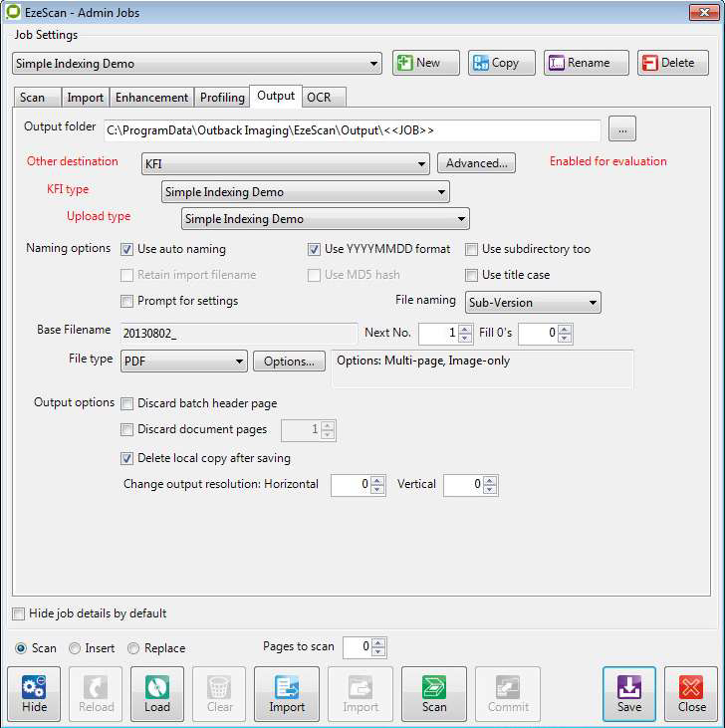
Task: Disable the Use auto naming checkbox
Action: pos(127,249)
